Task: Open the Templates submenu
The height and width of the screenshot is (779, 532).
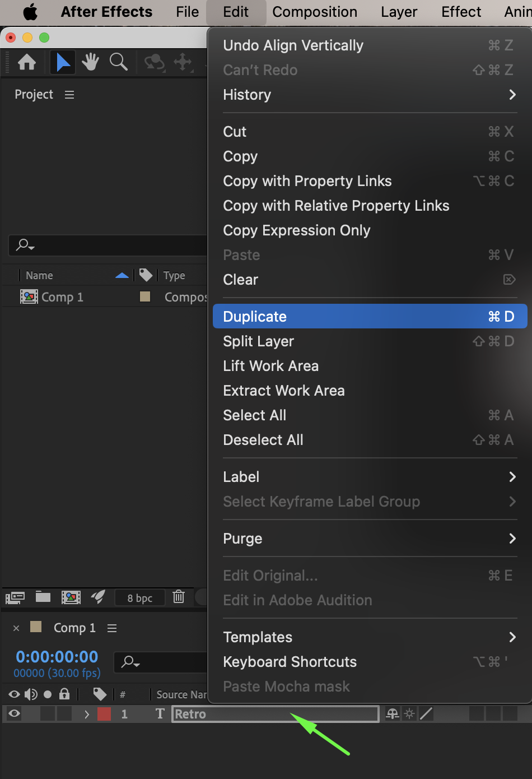Action: pyautogui.click(x=370, y=637)
